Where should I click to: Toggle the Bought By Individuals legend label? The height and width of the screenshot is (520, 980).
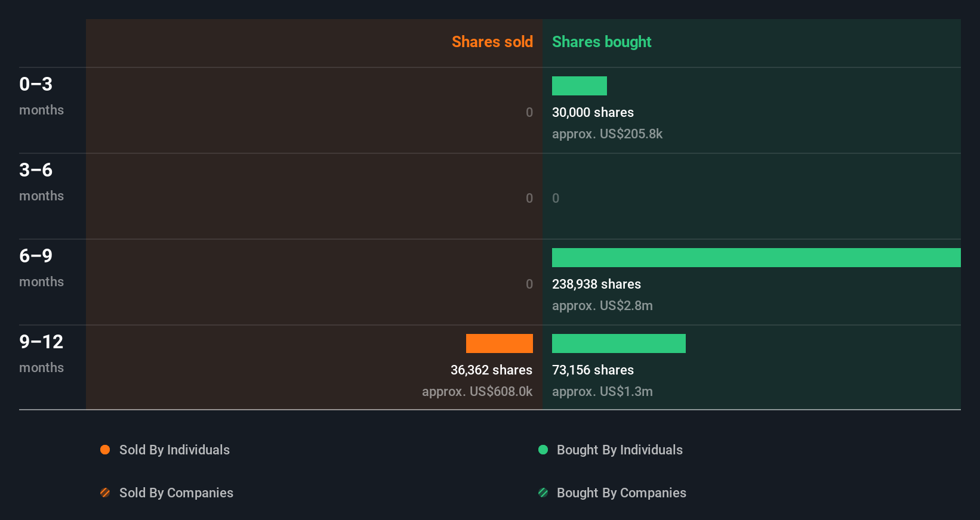[x=620, y=450]
